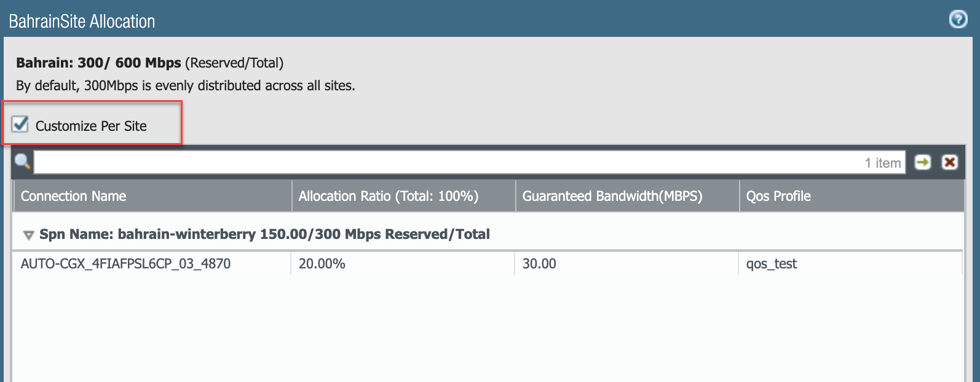
Task: Open the help icon in the title bar
Action: (x=958, y=20)
